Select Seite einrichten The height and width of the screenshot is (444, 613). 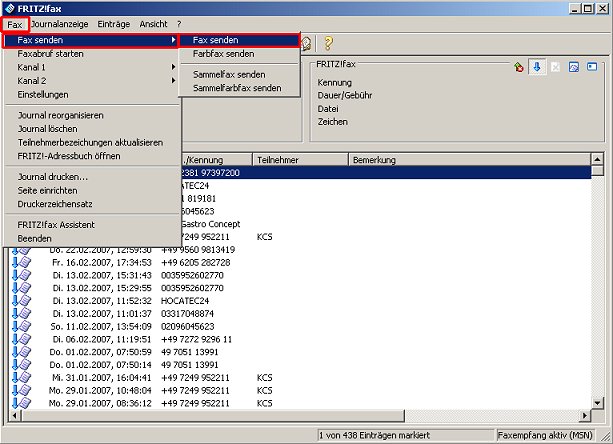point(91,191)
